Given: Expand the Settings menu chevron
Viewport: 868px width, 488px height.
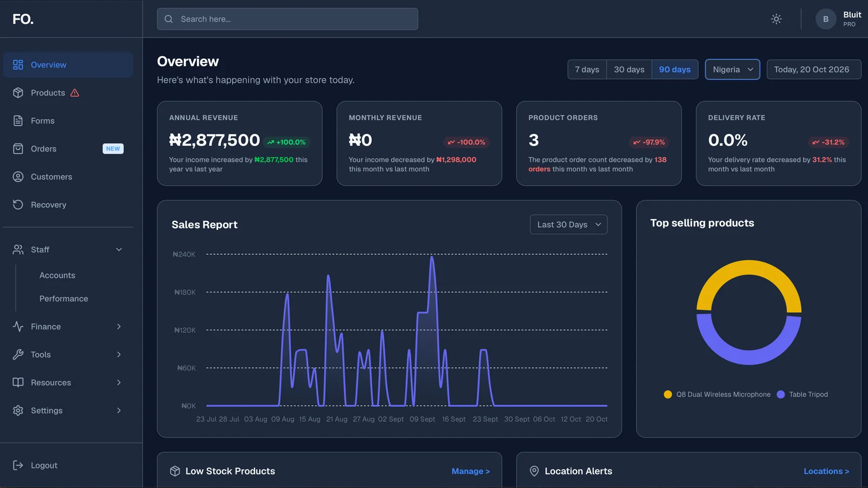Looking at the screenshot, I should click(x=119, y=410).
